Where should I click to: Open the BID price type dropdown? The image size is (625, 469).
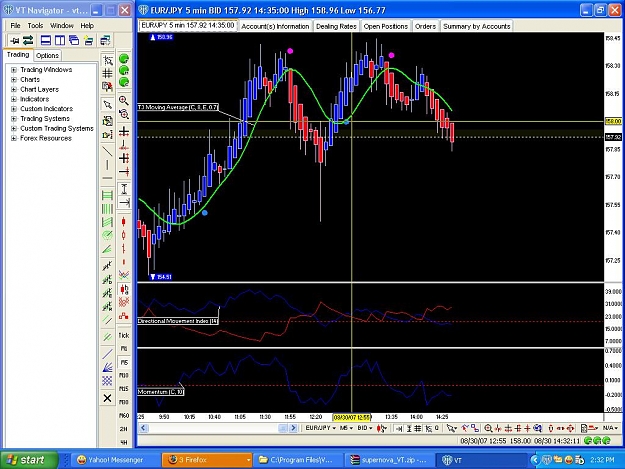click(365, 428)
